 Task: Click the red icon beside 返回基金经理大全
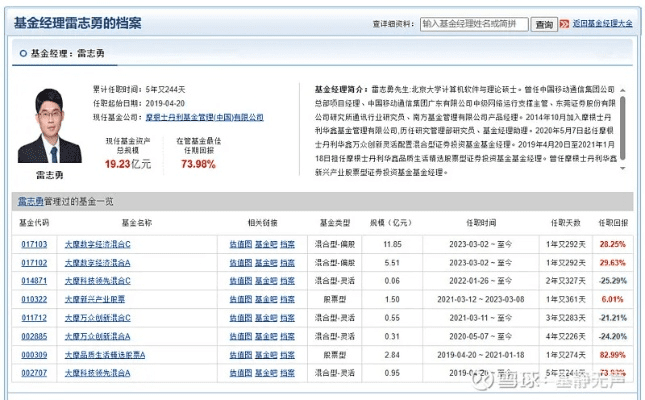566,23
